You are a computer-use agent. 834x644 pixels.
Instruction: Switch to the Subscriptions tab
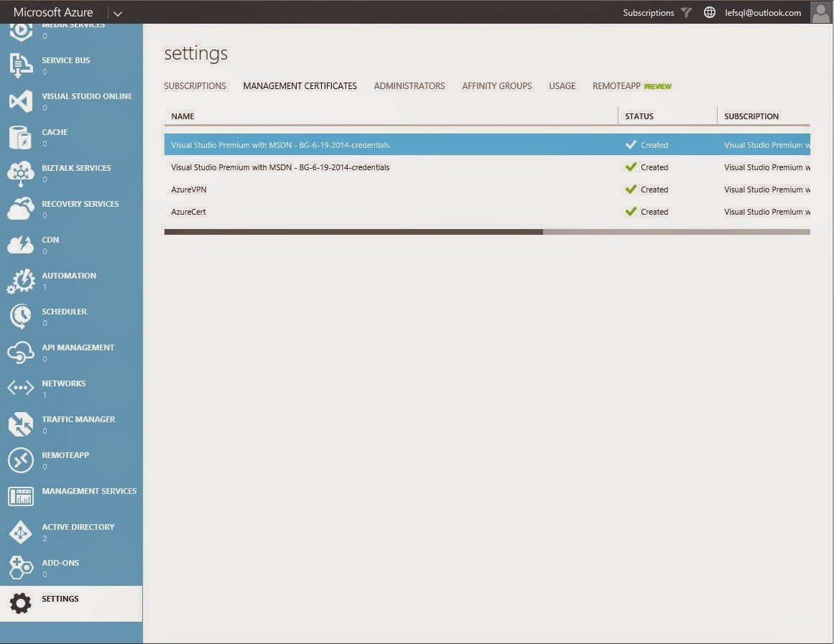click(x=195, y=85)
